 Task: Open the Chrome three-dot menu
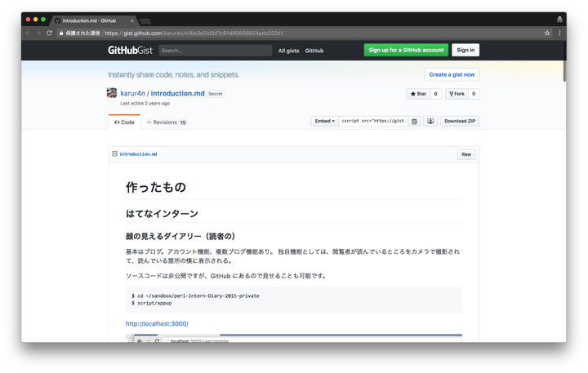(x=559, y=33)
